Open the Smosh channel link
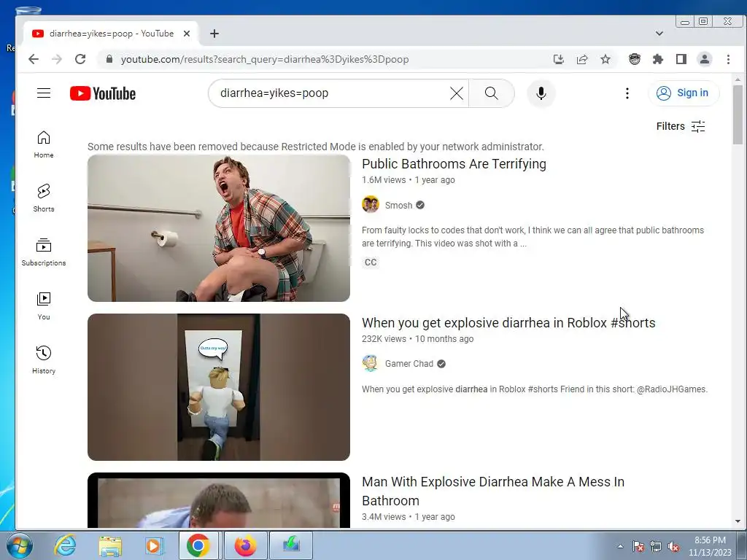747x560 pixels. (x=398, y=205)
